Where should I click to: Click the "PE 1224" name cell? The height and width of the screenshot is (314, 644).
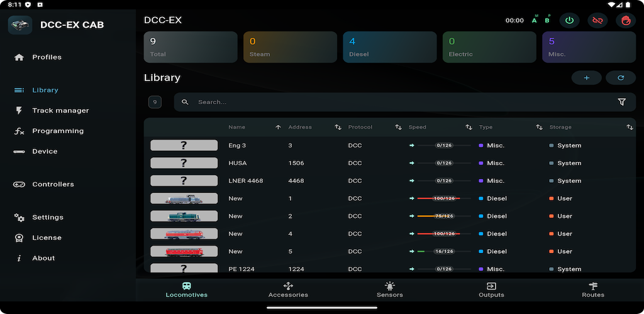click(x=241, y=269)
